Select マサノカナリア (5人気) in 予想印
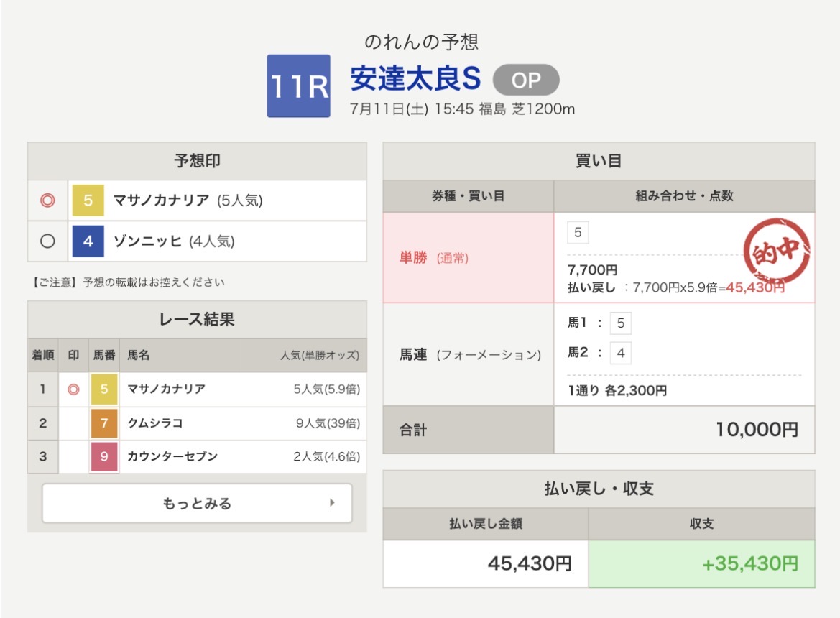This screenshot has width=840, height=618. [x=188, y=200]
